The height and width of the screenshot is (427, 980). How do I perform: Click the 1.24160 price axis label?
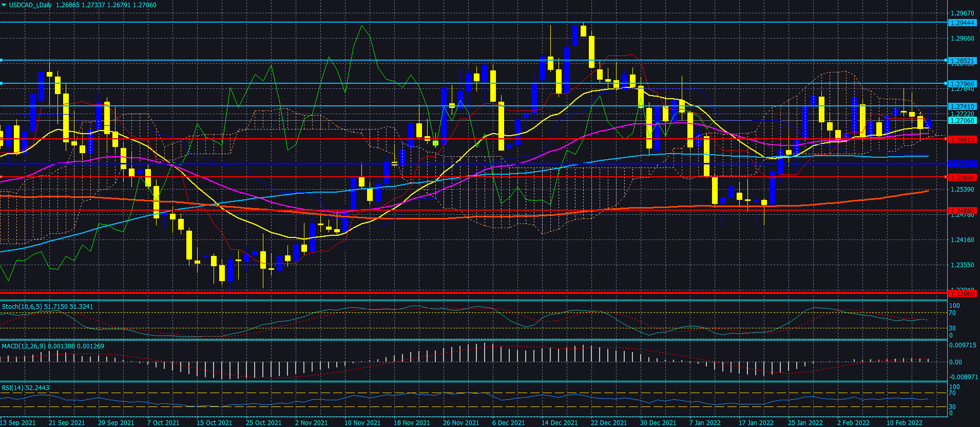(962, 240)
